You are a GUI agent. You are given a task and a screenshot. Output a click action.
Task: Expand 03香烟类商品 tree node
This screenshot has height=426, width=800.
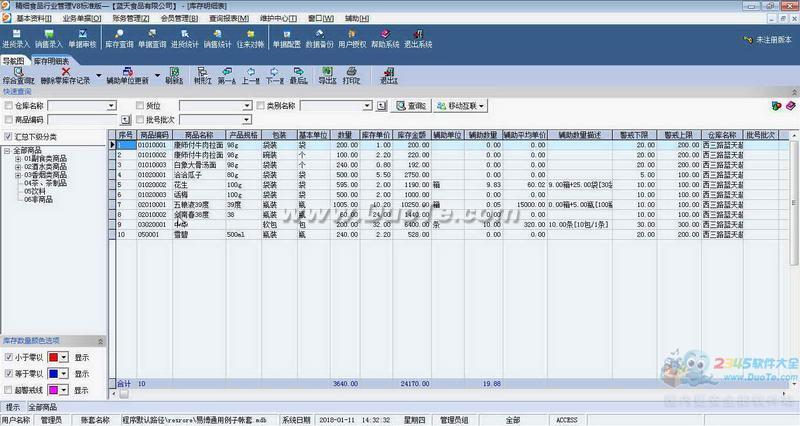(18, 175)
